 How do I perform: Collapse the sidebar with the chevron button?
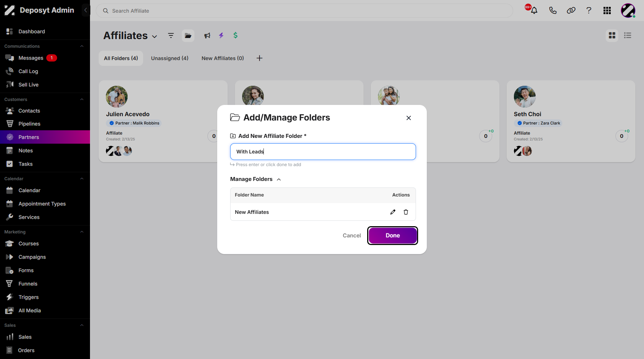pyautogui.click(x=86, y=10)
